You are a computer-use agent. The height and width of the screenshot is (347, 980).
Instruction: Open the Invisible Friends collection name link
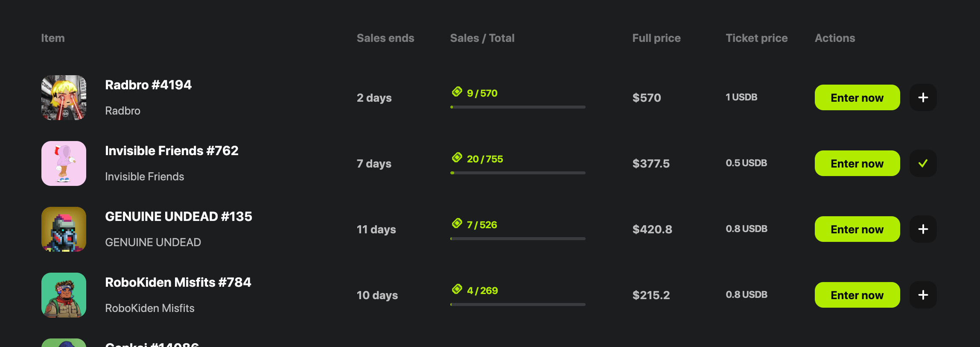click(x=144, y=176)
